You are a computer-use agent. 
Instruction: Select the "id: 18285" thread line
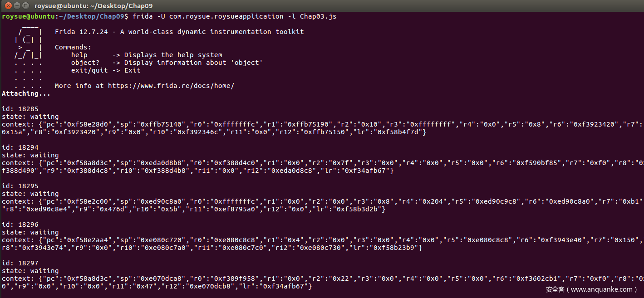click(20, 109)
